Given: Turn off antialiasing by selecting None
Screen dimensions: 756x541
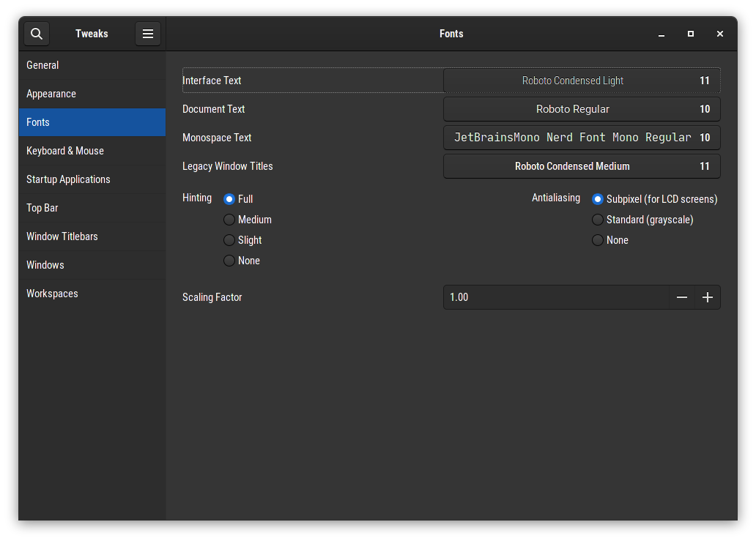Looking at the screenshot, I should pos(598,240).
